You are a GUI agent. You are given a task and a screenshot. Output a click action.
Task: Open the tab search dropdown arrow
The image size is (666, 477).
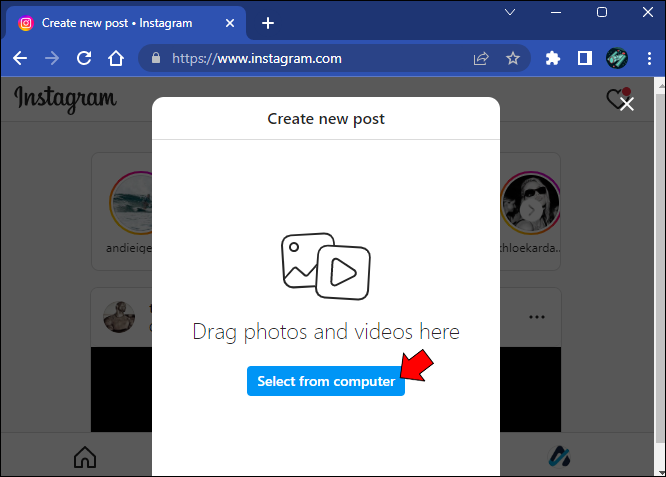510,12
